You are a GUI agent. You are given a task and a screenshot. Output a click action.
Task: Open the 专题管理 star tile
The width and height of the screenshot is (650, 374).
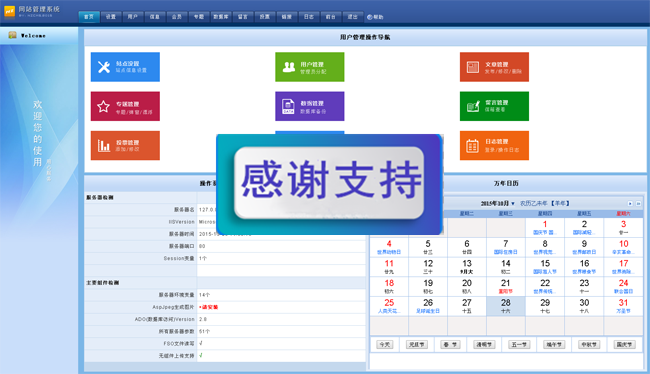125,106
